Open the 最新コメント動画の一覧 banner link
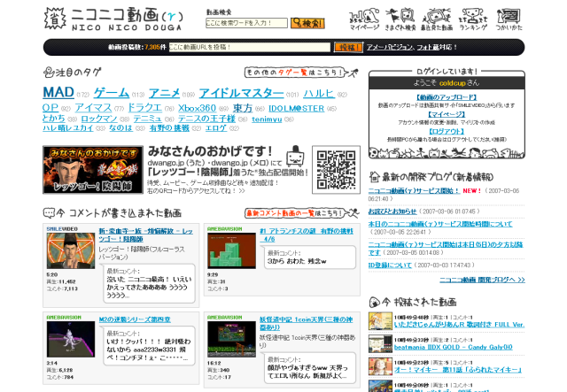567x392 pixels. coord(301,213)
